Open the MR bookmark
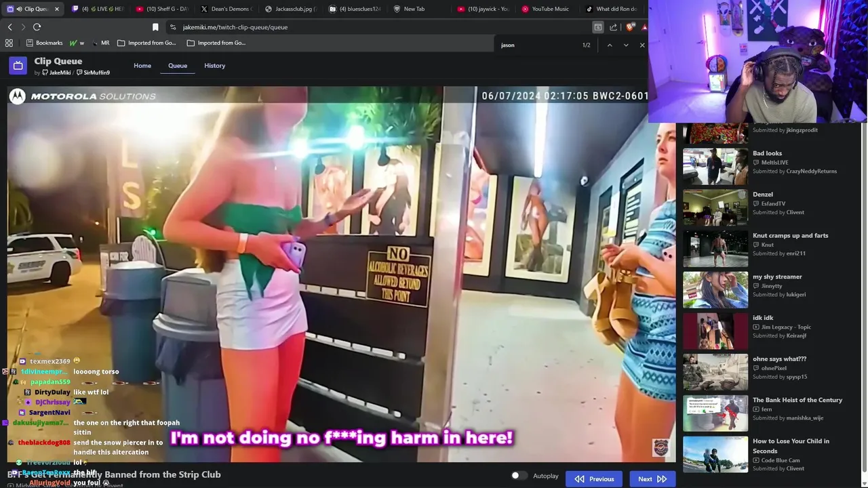Screen dimensions: 868x488 pyautogui.click(x=100, y=43)
